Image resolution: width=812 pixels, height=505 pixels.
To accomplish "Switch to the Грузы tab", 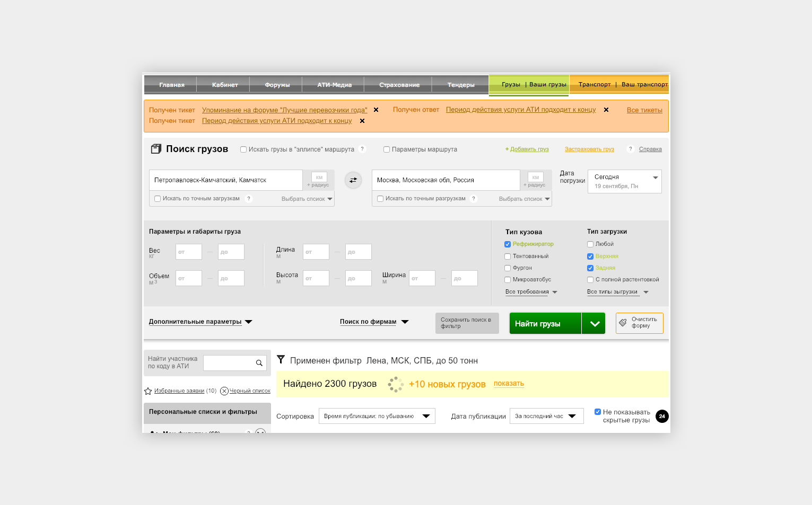I will coord(511,84).
